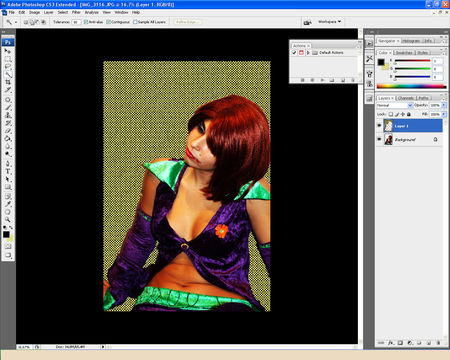Screen dimensions: 450x360
Task: Change screen mode at toolbox bottom
Action: click(x=8, y=255)
